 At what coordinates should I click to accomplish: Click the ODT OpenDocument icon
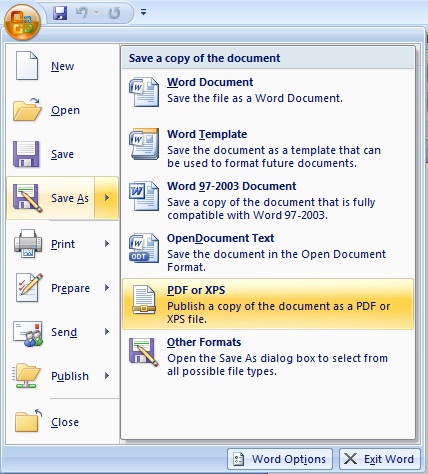[144, 248]
